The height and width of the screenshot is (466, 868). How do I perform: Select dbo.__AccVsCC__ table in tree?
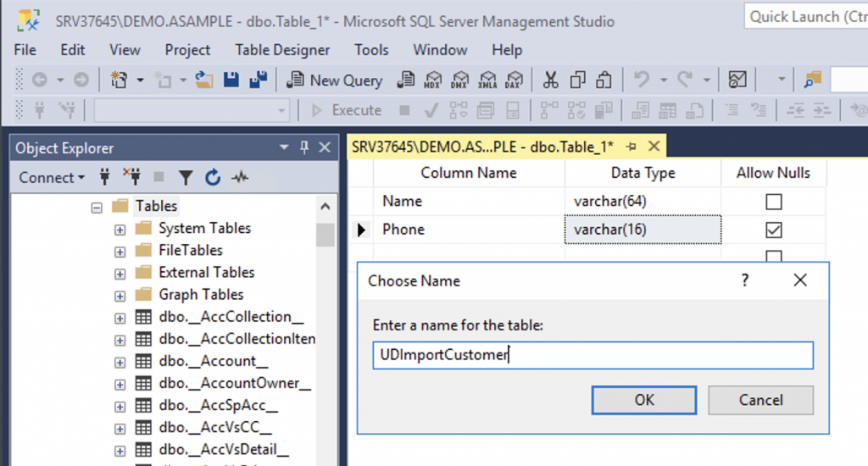click(215, 428)
